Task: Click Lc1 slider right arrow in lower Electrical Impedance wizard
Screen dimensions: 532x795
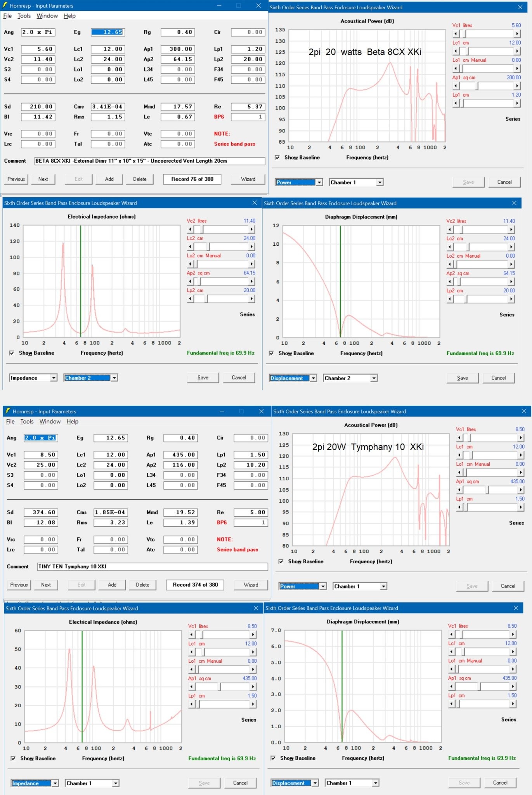Action: coord(253,652)
